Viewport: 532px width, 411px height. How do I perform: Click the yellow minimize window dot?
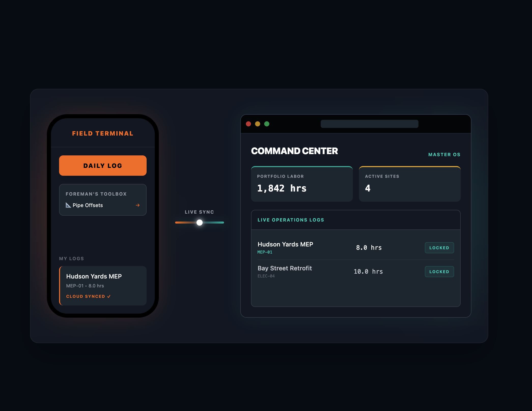pyautogui.click(x=258, y=124)
